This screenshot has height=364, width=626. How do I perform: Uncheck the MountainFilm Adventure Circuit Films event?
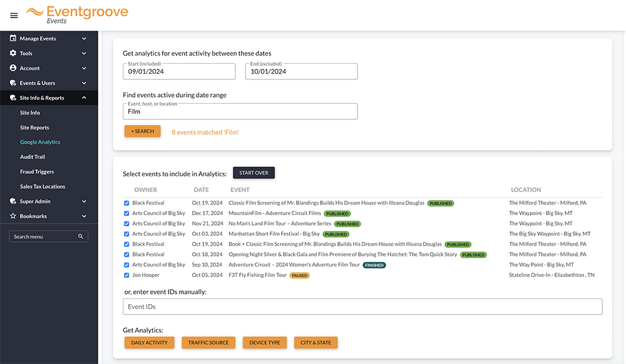pos(126,213)
